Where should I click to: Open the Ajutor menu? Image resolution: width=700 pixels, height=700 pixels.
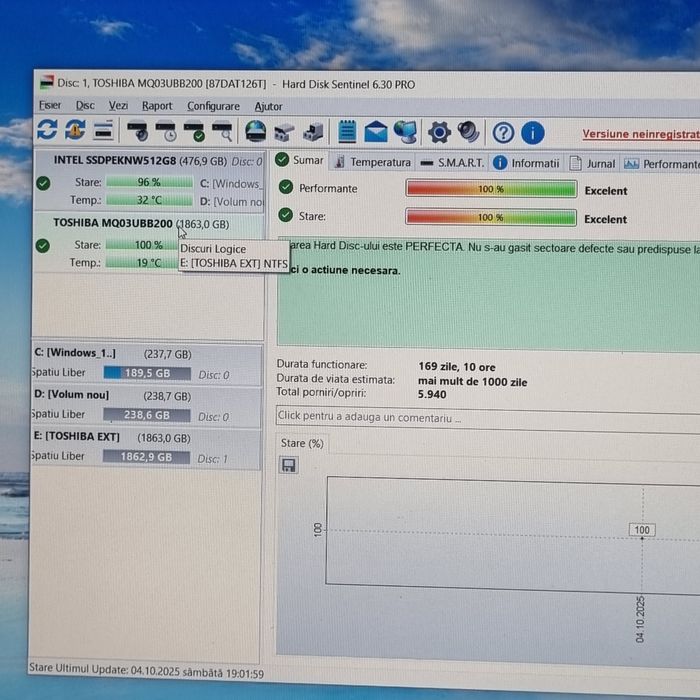point(268,107)
